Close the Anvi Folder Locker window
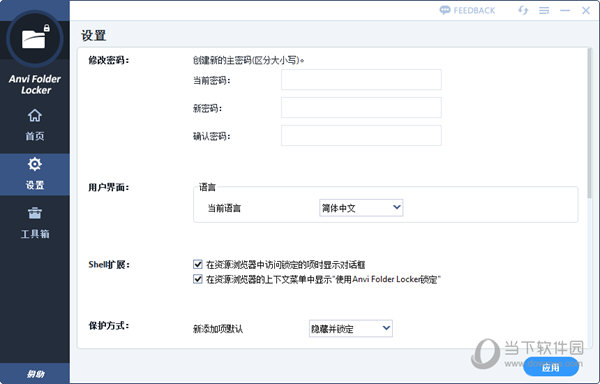This screenshot has width=600, height=384. coord(586,11)
